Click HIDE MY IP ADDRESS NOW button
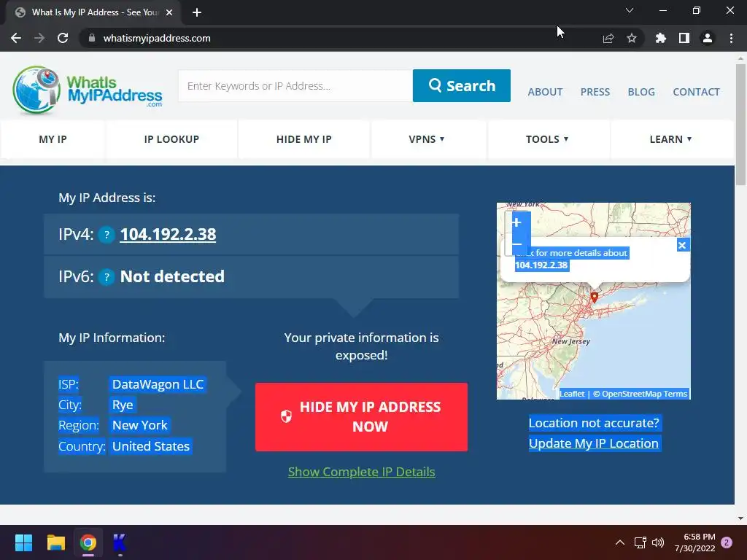This screenshot has height=560, width=747. pyautogui.click(x=361, y=417)
